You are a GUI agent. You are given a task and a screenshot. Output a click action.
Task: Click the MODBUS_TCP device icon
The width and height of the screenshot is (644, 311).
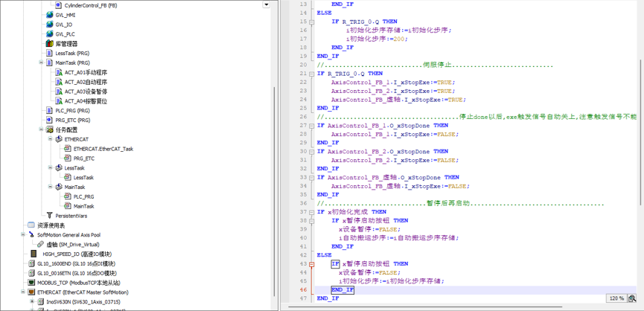tap(31, 283)
